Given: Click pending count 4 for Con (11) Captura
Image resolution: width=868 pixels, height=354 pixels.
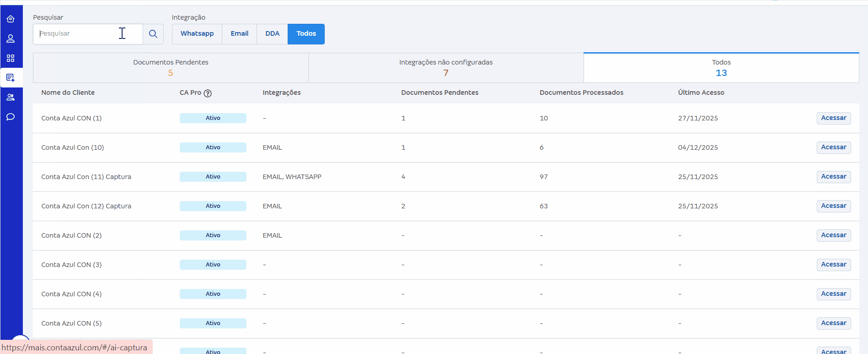Looking at the screenshot, I should (403, 177).
